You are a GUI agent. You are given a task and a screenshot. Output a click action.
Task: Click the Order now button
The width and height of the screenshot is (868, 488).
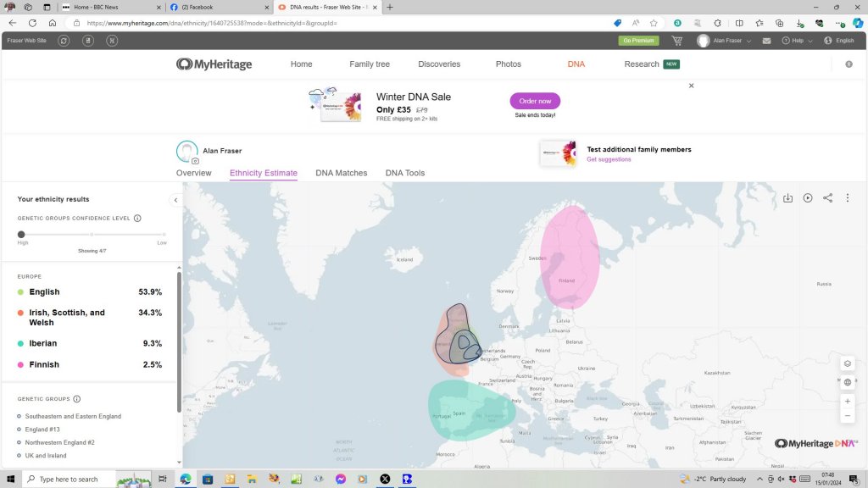pos(535,101)
